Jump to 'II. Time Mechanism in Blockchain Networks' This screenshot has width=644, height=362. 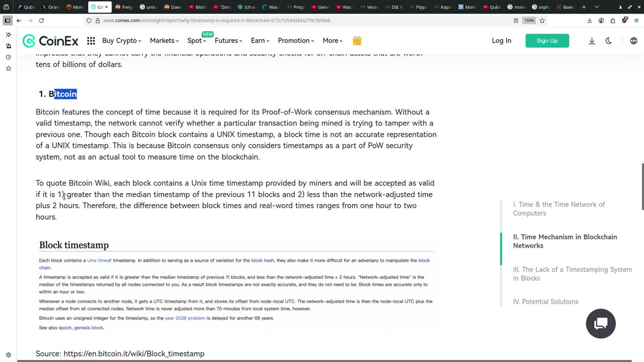click(565, 241)
